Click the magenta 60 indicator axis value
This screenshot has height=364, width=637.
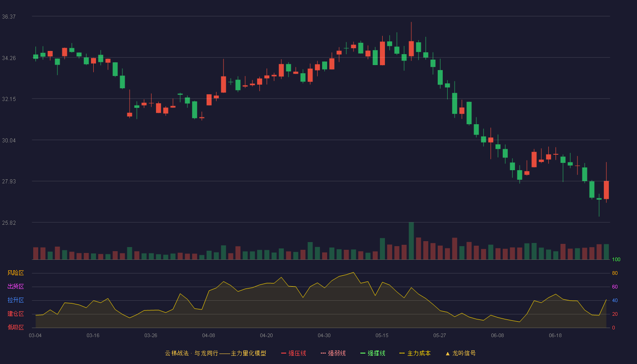coord(615,287)
